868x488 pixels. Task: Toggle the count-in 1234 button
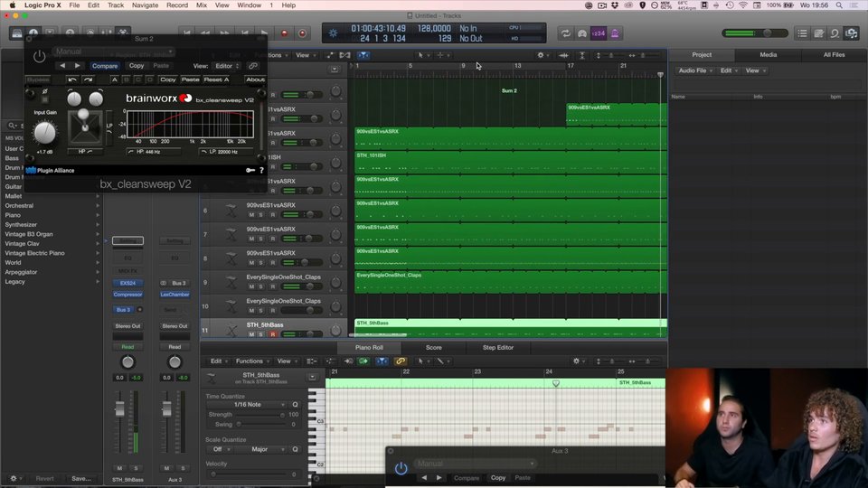coord(599,33)
